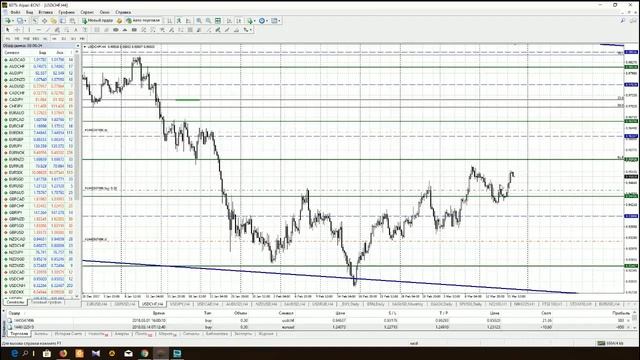Select the Equidistant Channel tool
This screenshot has height=360, width=640.
(x=57, y=30)
